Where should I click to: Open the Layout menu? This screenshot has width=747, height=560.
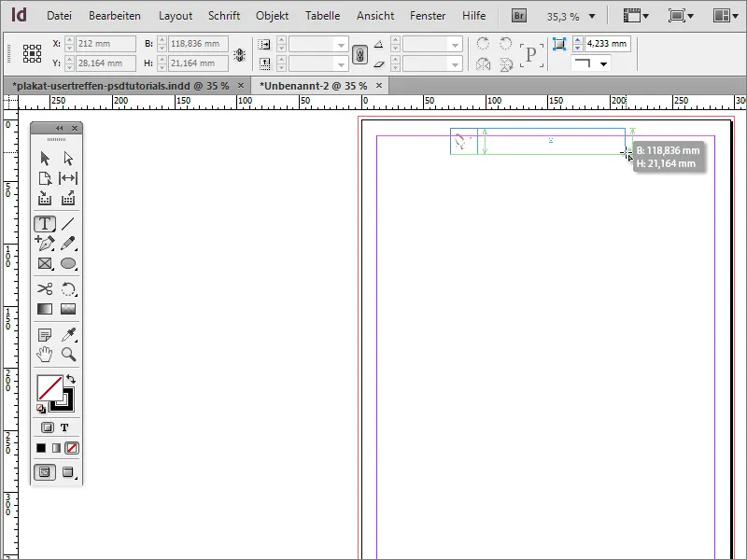point(176,16)
